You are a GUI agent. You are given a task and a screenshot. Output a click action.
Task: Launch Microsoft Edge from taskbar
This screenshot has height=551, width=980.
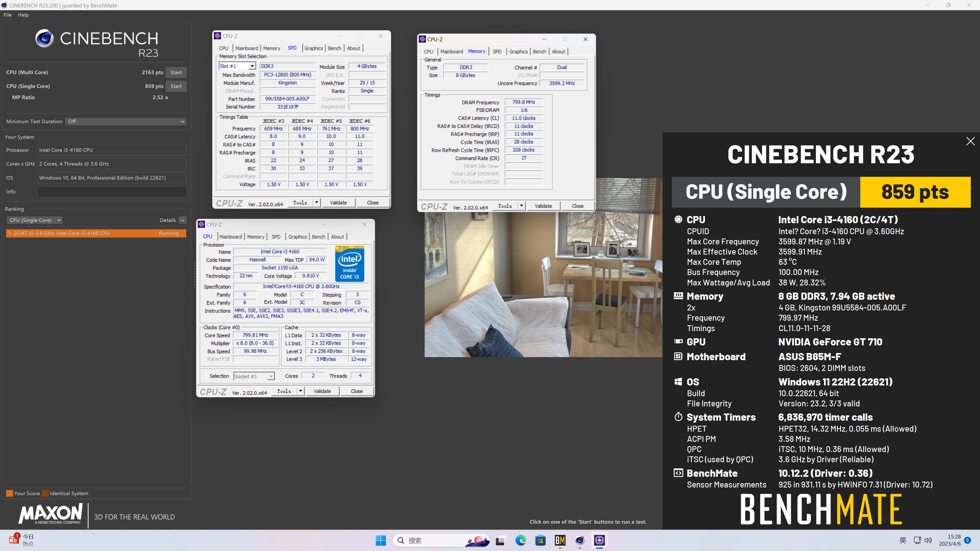[x=520, y=540]
